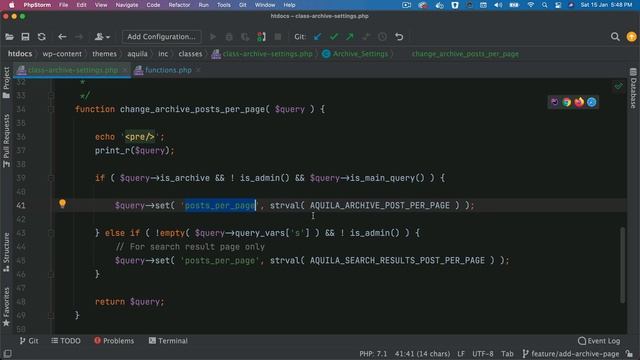Click the cursor position 41:41 status

pos(422,354)
